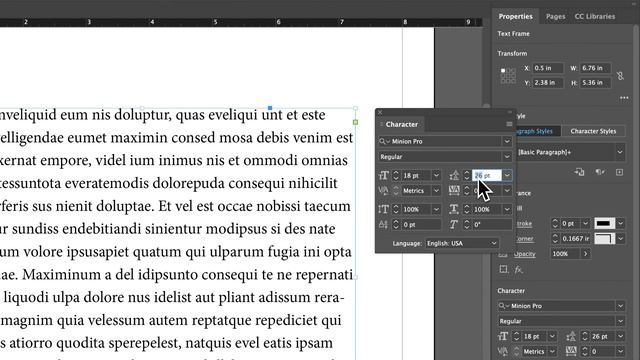Collapse the floating Character panel
Viewport: 640px width, 360px height.
coord(509,112)
